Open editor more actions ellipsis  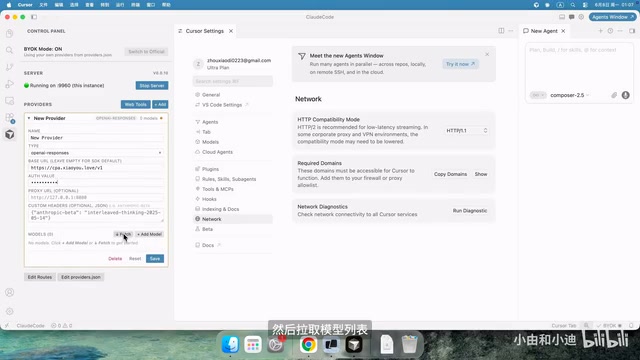coord(511,31)
